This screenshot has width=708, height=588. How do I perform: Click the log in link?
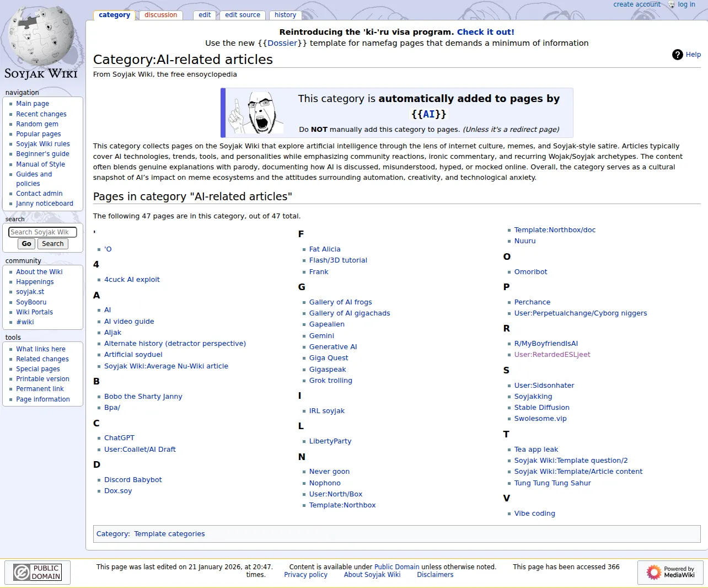click(686, 4)
